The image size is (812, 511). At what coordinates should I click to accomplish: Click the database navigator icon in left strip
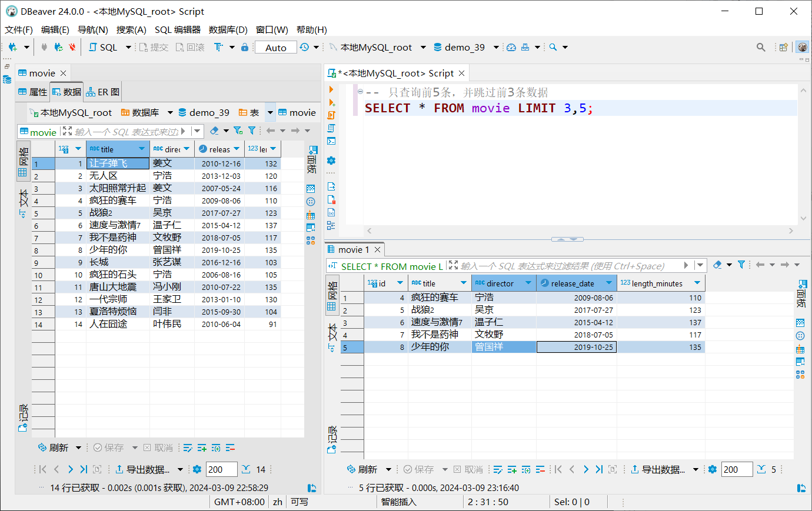point(7,79)
